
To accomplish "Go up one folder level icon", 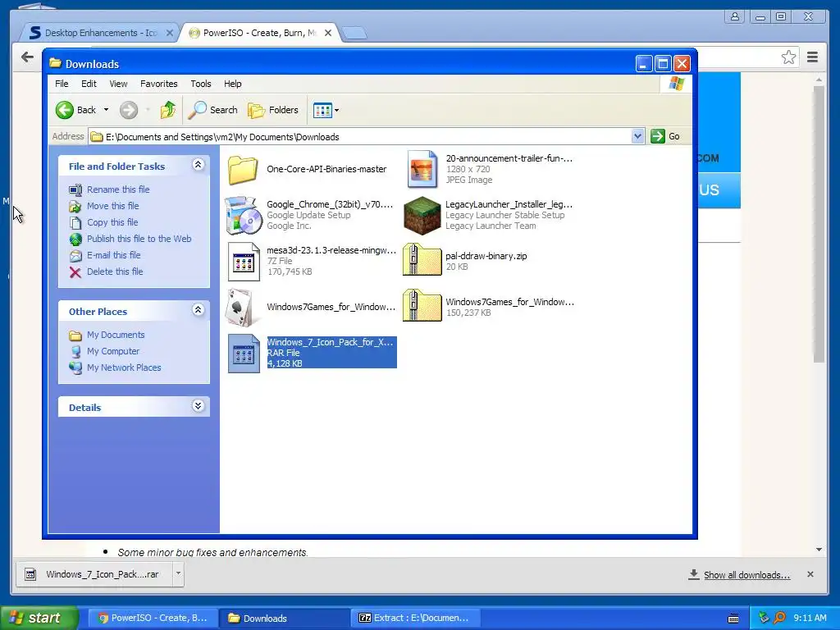I will tap(167, 110).
